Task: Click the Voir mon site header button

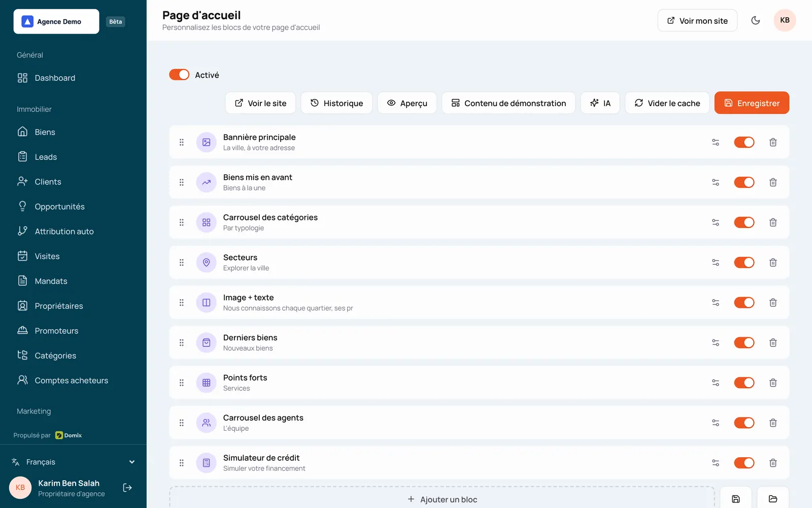Action: coord(697,21)
